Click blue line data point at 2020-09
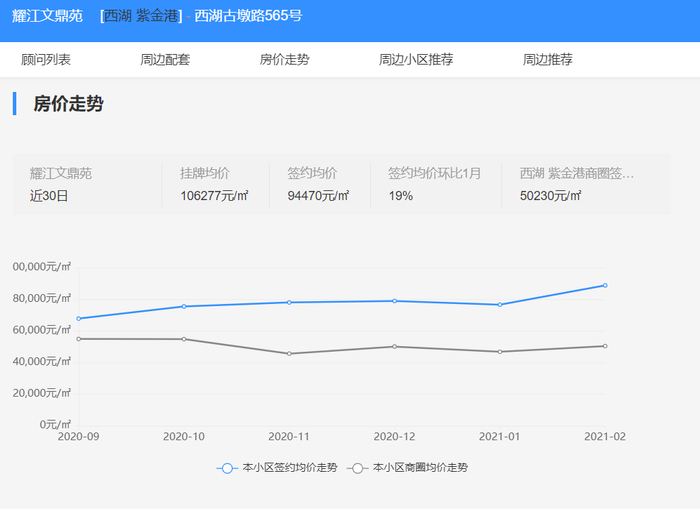This screenshot has height=509, width=700. [x=78, y=319]
